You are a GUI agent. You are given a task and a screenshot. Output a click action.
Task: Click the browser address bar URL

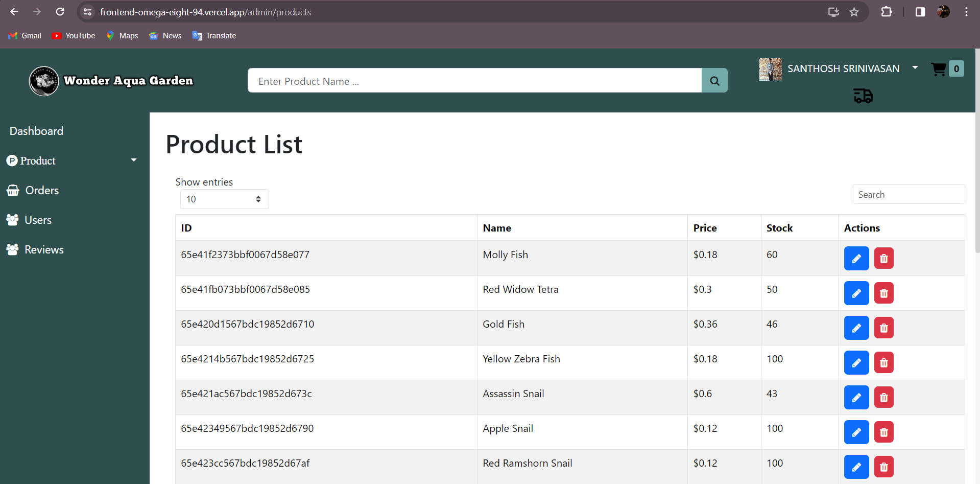[205, 12]
